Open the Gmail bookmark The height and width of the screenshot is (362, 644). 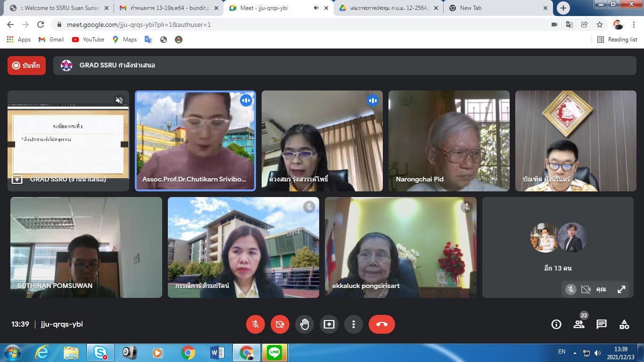pyautogui.click(x=51, y=40)
